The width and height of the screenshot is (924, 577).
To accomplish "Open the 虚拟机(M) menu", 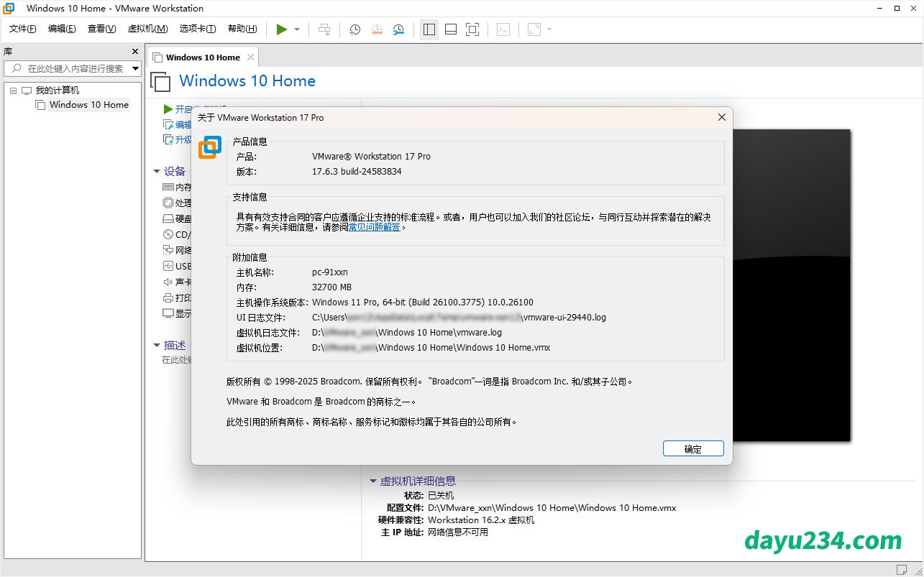I will [x=147, y=29].
